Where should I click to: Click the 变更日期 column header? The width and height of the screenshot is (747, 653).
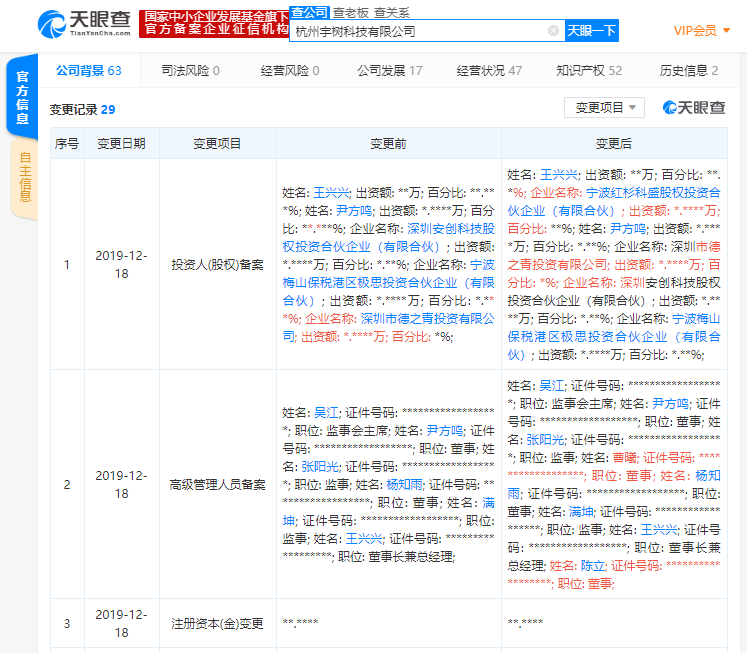click(x=121, y=144)
